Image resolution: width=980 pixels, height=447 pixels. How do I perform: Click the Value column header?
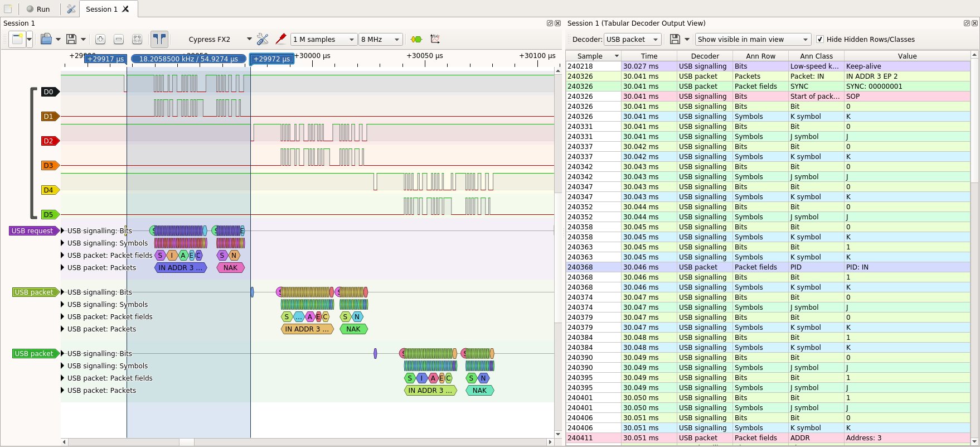(907, 56)
